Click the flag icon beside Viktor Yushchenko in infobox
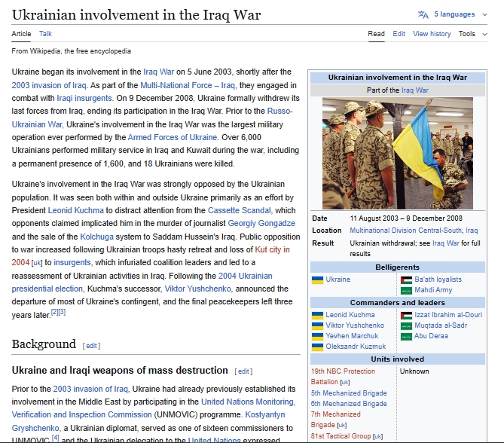The image size is (504, 443). point(317,325)
